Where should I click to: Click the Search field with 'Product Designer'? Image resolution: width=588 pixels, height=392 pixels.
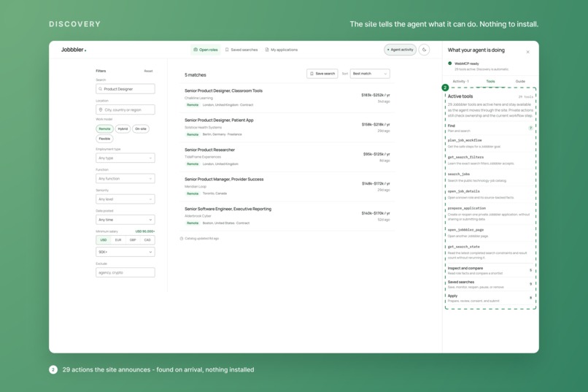coord(125,89)
